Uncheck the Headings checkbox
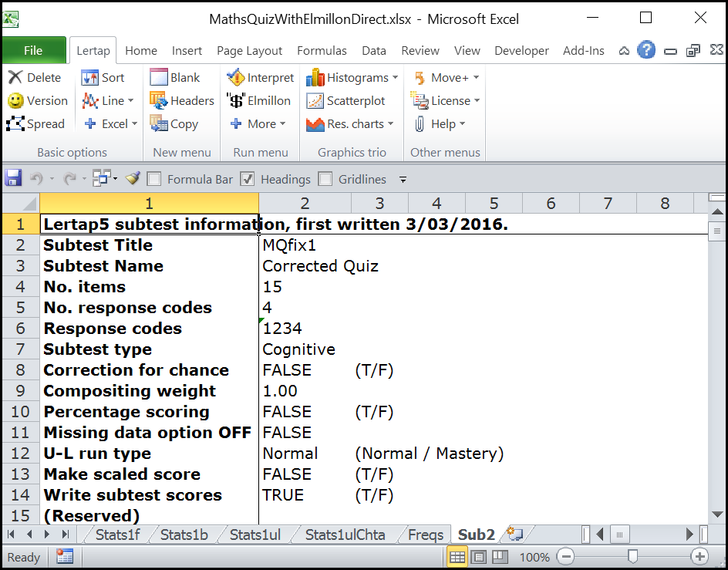This screenshot has height=570, width=728. click(x=248, y=179)
